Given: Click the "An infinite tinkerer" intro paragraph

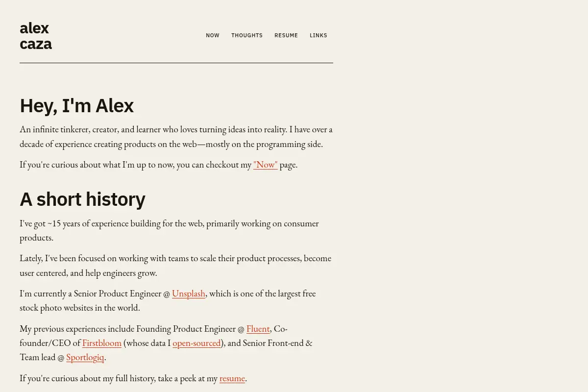Looking at the screenshot, I should 176,137.
